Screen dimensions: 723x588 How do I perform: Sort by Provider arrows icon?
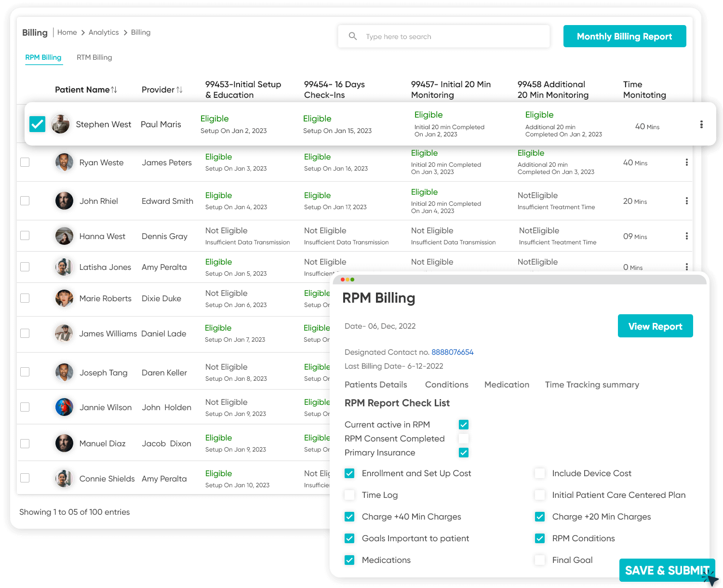pyautogui.click(x=179, y=90)
